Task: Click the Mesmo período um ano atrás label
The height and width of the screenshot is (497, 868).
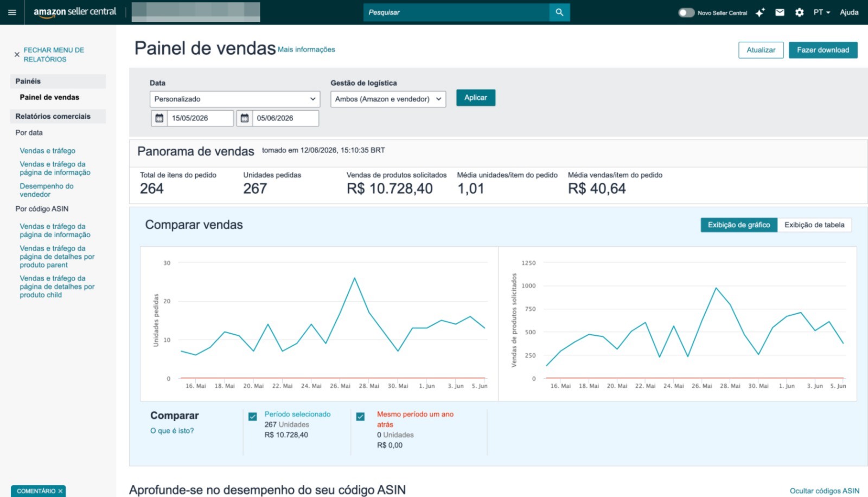Action: pyautogui.click(x=415, y=419)
